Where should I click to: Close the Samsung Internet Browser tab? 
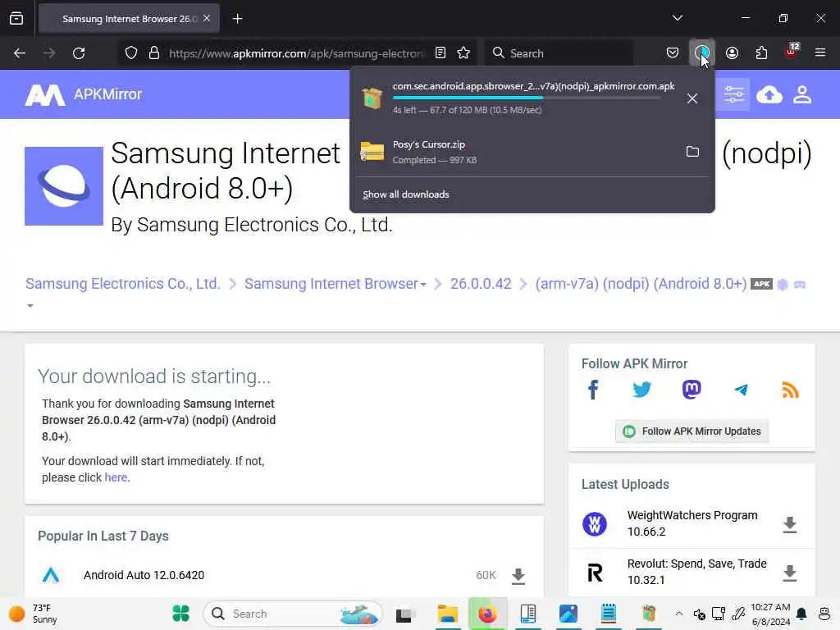[207, 19]
